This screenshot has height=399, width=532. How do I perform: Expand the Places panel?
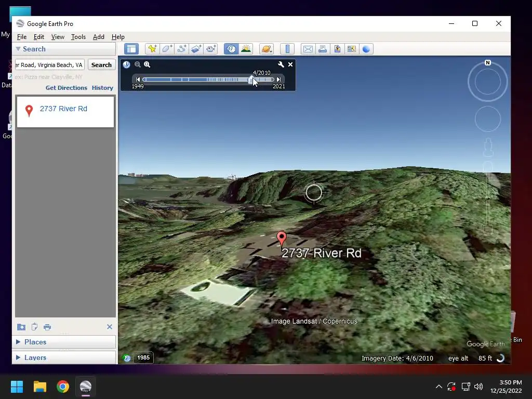[x=18, y=342]
